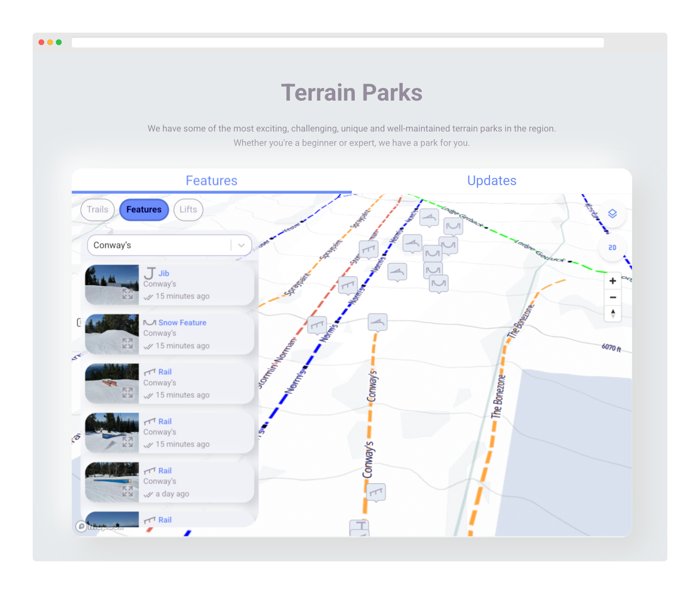Zoom in with the plus button
The height and width of the screenshot is (594, 700).
(x=612, y=281)
